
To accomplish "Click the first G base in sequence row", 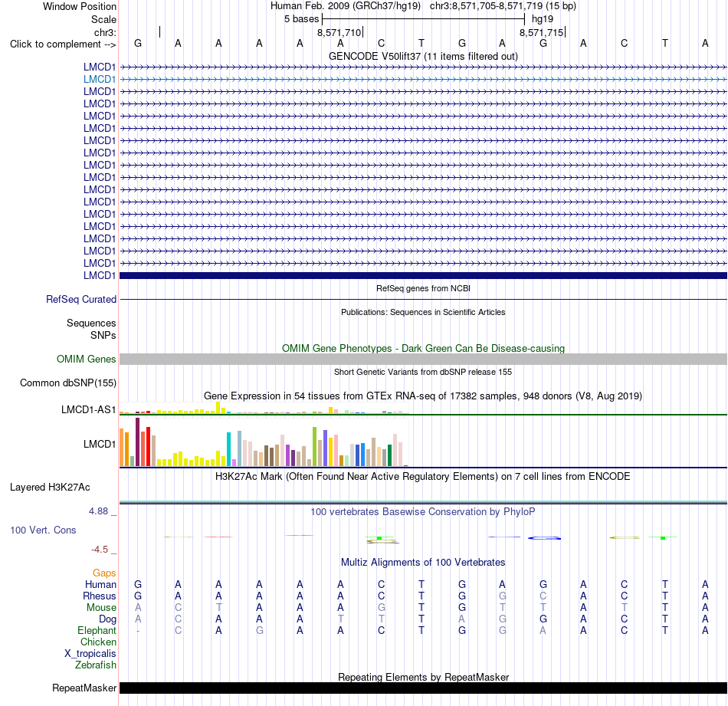I will click(x=138, y=43).
